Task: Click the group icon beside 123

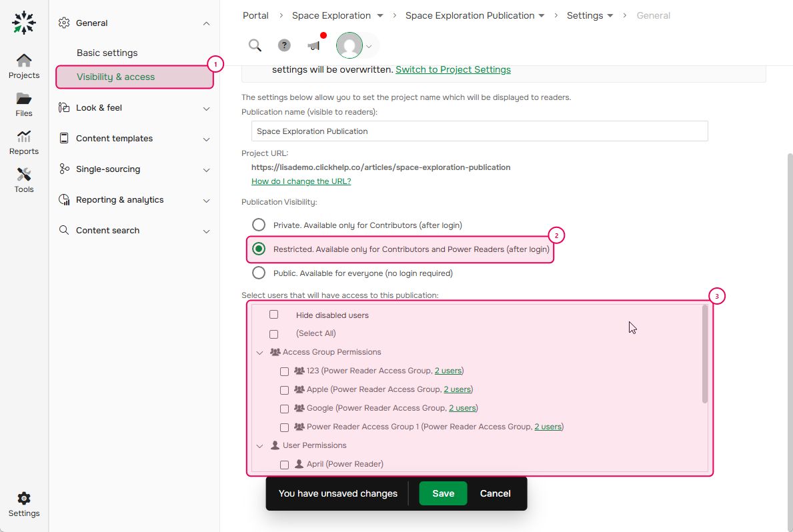Action: coord(299,371)
